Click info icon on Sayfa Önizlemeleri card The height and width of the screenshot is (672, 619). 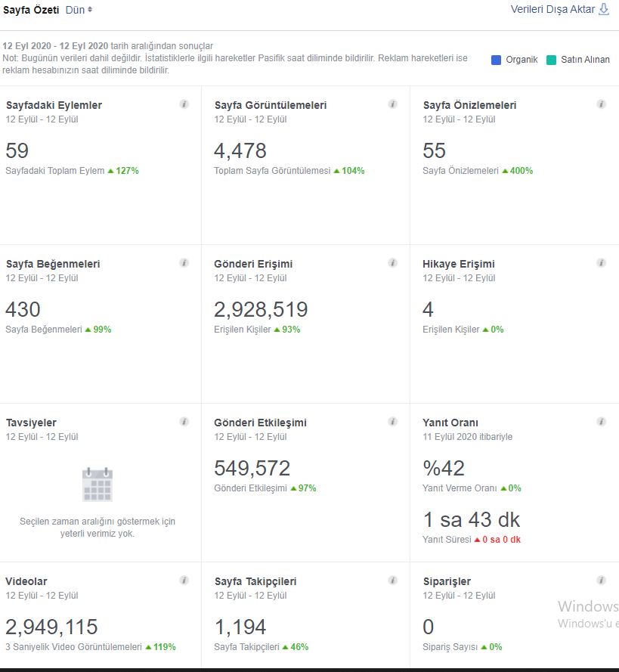click(601, 104)
